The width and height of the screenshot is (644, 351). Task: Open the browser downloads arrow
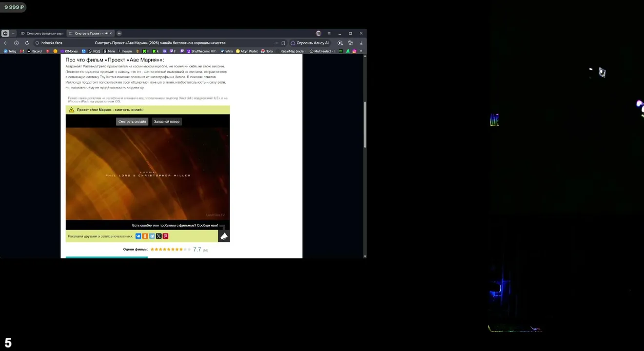click(361, 43)
